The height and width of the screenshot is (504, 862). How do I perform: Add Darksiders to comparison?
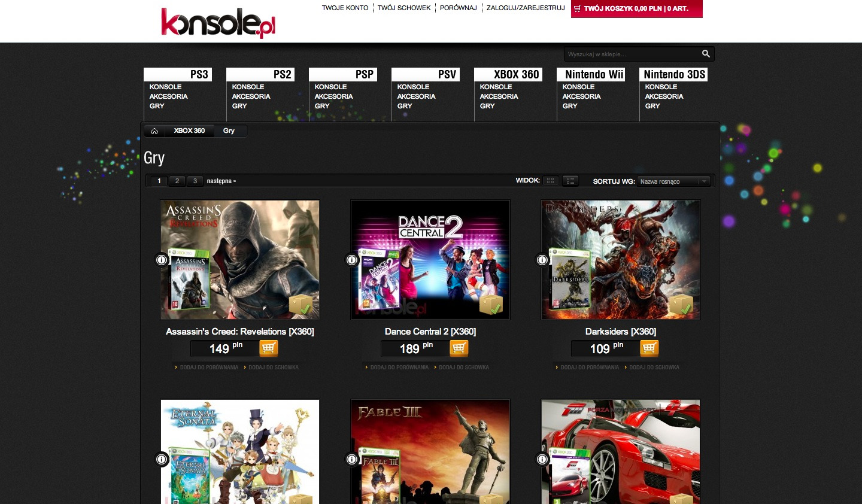pyautogui.click(x=590, y=368)
